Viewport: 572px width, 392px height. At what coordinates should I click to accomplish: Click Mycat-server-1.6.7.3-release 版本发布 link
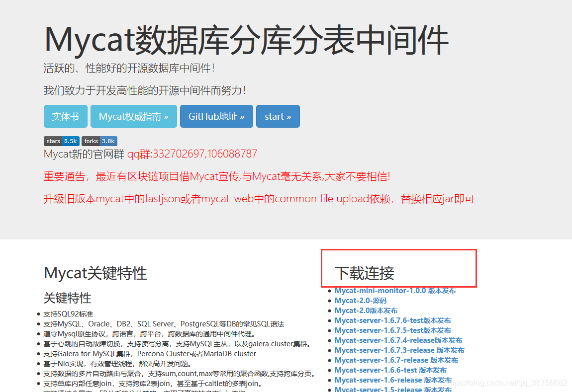pyautogui.click(x=399, y=350)
